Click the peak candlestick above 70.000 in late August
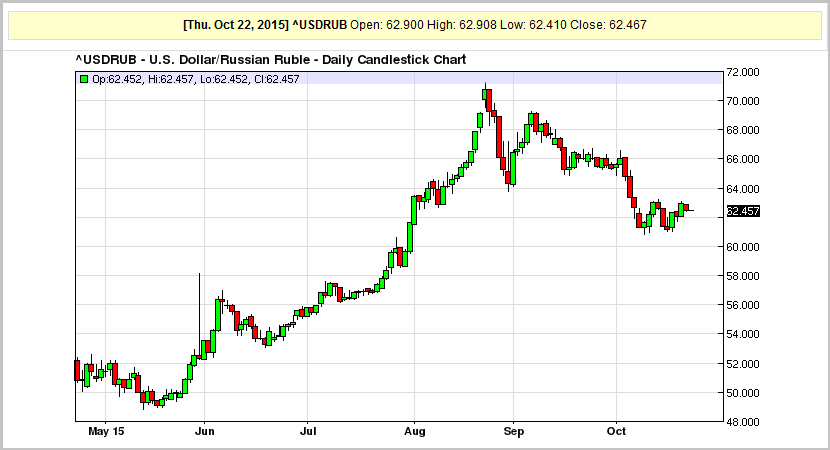 pos(485,94)
